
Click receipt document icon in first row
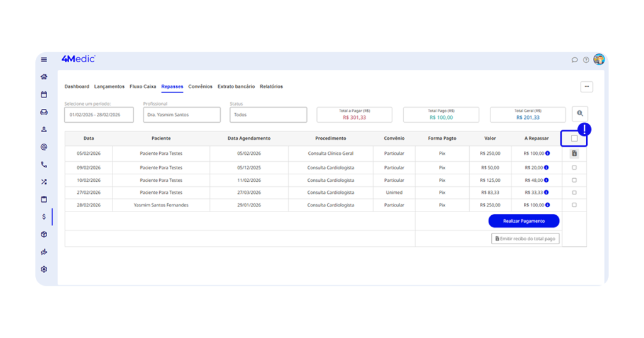574,153
